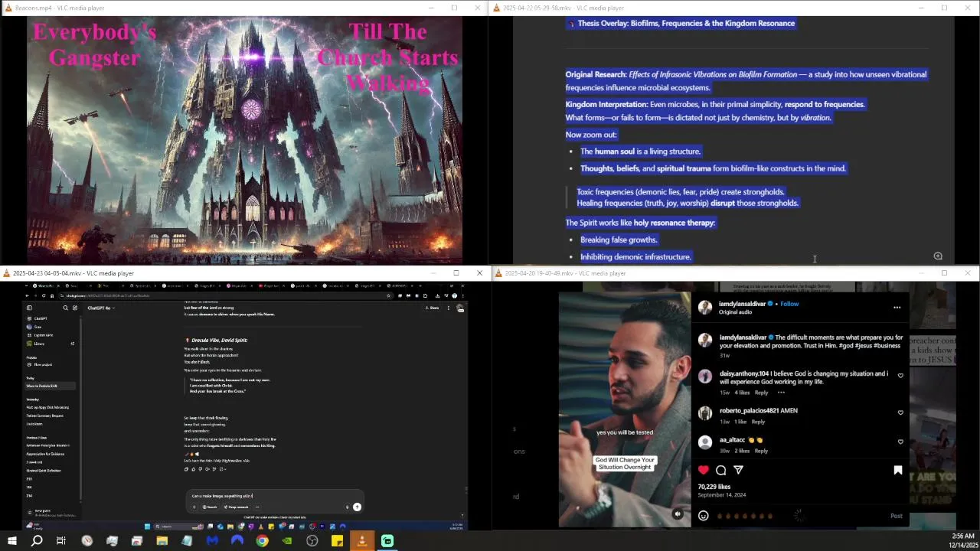Save the post with the bookmark icon
The image size is (980, 551).
(898, 470)
